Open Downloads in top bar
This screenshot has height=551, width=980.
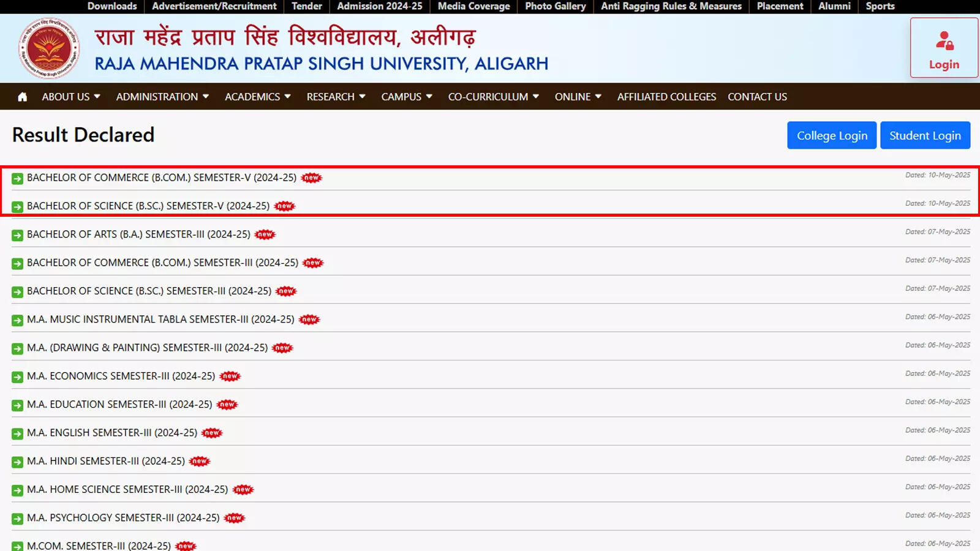click(112, 6)
